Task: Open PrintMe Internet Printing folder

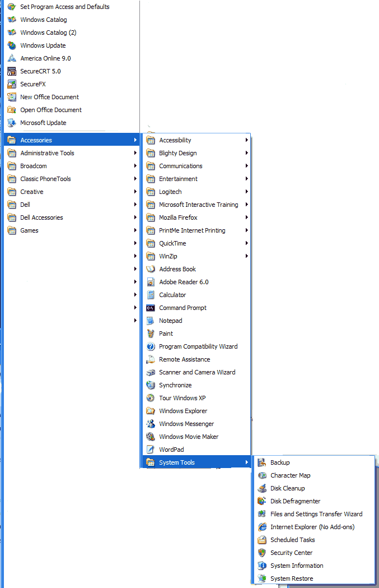Action: pyautogui.click(x=197, y=230)
